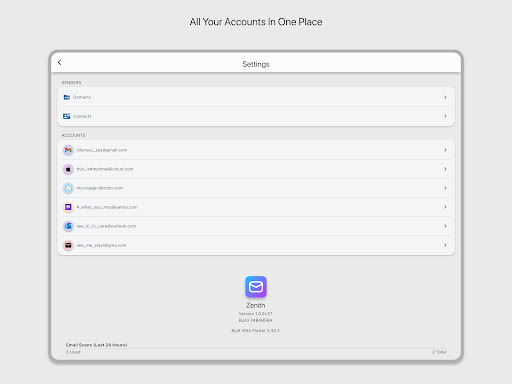This screenshot has width=512, height=384.
Task: Open chevron on the icloud.com account row
Action: (445, 169)
